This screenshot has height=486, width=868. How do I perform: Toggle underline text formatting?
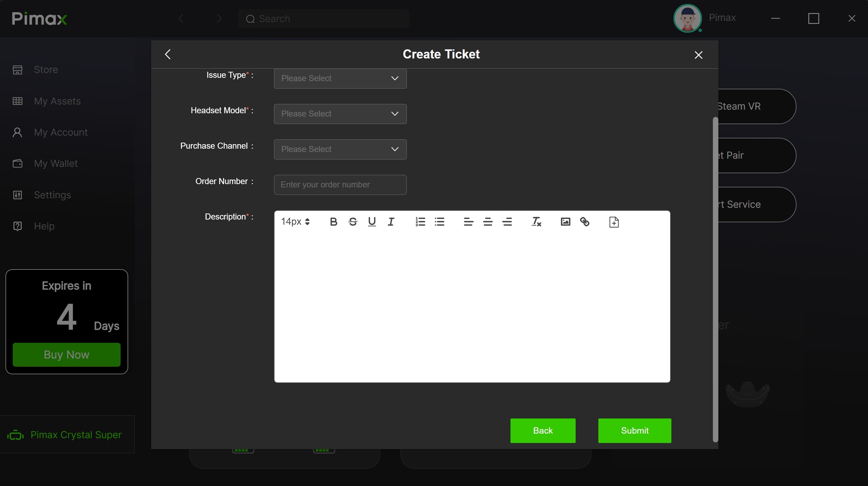pos(372,222)
